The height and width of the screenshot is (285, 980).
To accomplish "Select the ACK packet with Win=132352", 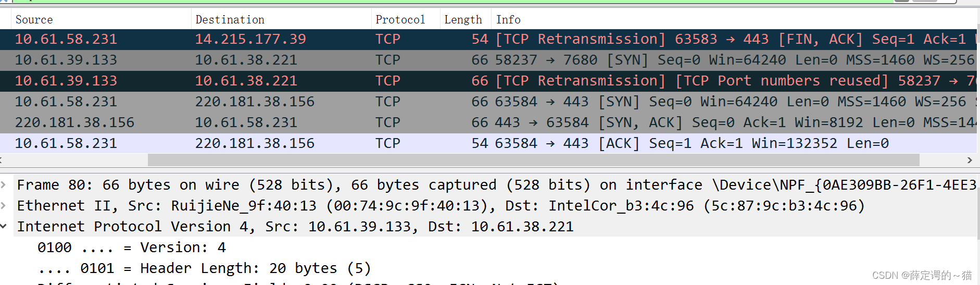I will [488, 143].
